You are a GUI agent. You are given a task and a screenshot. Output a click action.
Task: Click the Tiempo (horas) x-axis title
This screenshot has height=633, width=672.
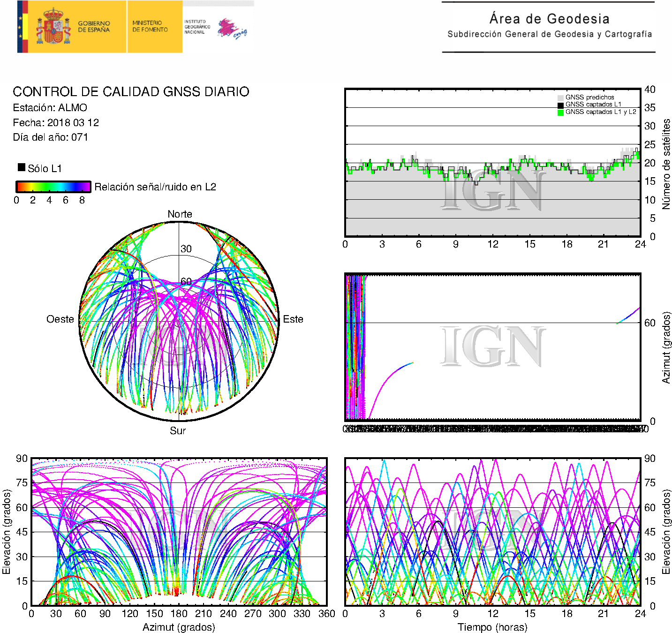[x=492, y=627]
